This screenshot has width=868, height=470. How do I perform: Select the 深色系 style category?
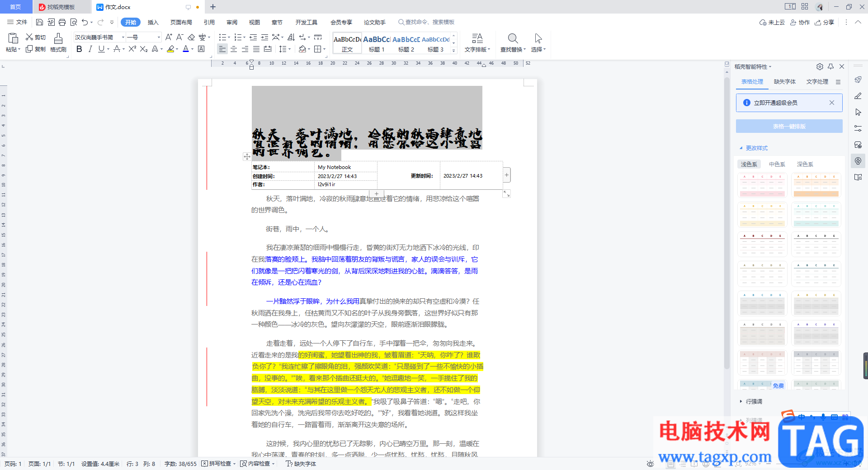click(x=805, y=164)
